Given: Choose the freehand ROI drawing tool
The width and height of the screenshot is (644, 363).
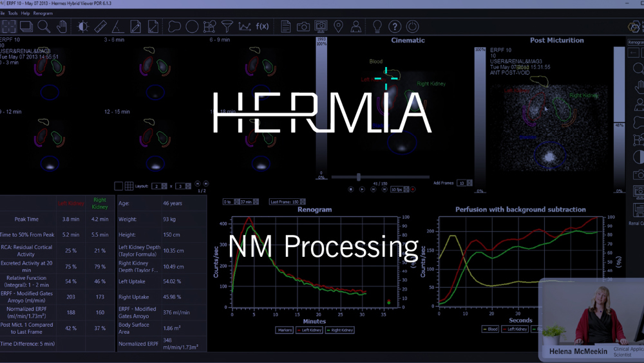Looking at the screenshot, I should pyautogui.click(x=174, y=26).
